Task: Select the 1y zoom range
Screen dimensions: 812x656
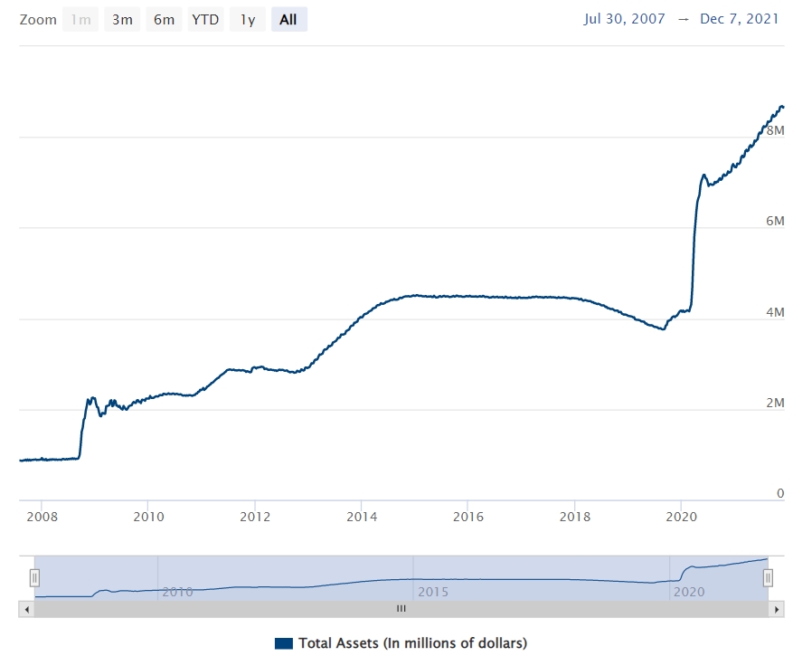Action: pos(247,19)
